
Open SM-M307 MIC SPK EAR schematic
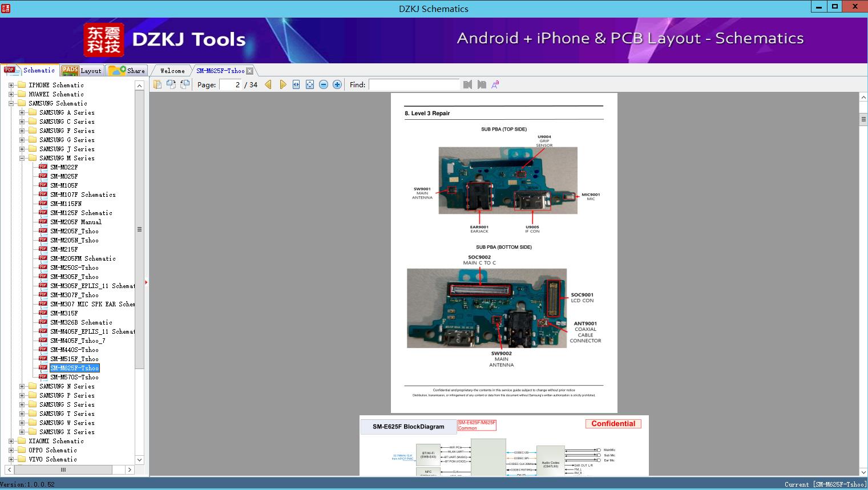(92, 304)
